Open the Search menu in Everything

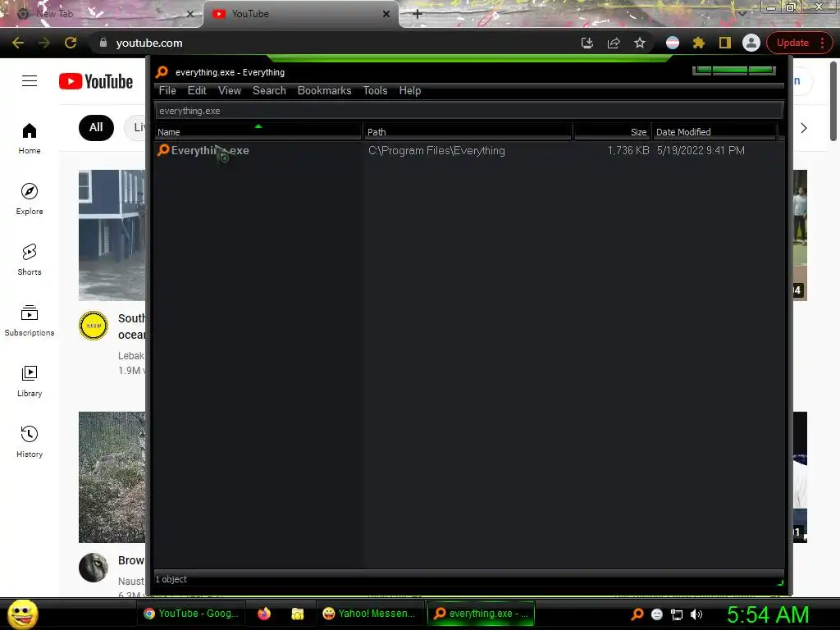[x=269, y=90]
